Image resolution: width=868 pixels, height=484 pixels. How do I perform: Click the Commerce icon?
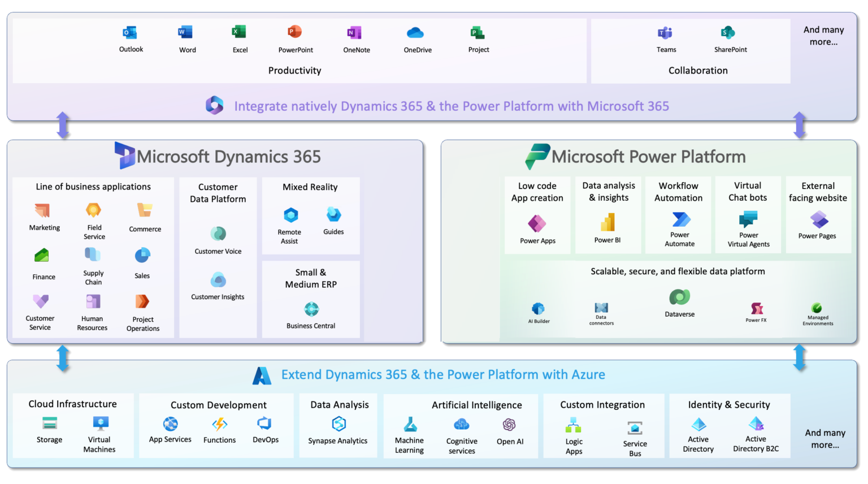point(145,210)
